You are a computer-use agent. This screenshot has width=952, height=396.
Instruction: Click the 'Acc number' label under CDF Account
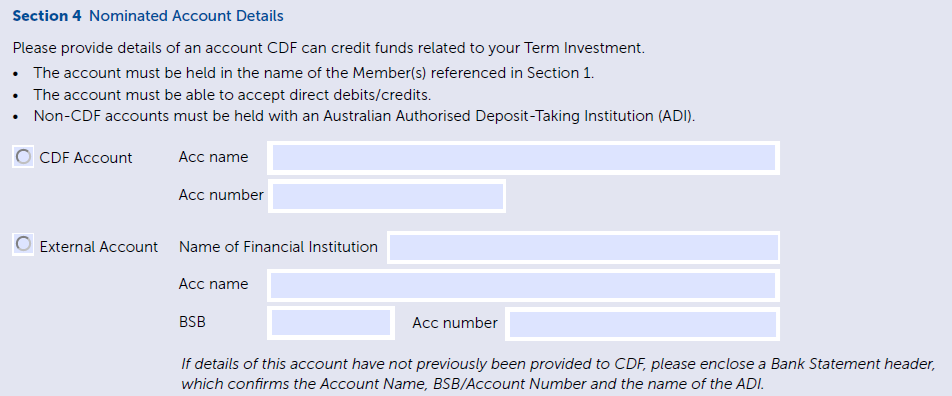[221, 195]
